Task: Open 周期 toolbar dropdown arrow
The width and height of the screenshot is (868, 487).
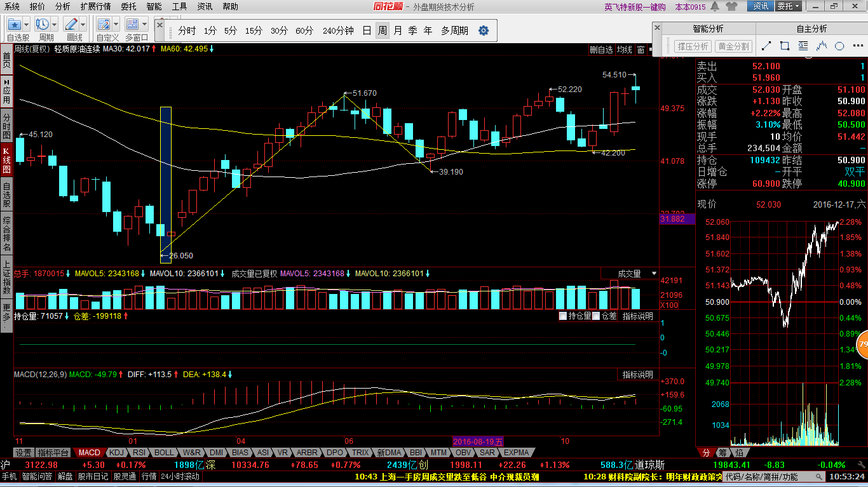Action: 55,25
